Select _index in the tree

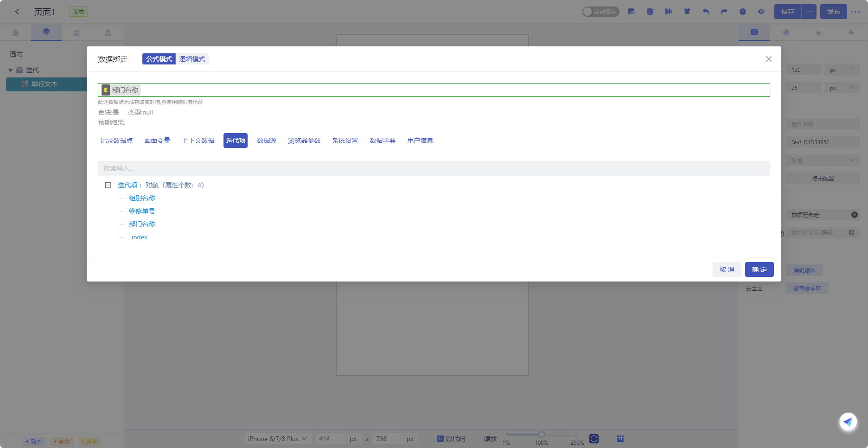pos(138,237)
